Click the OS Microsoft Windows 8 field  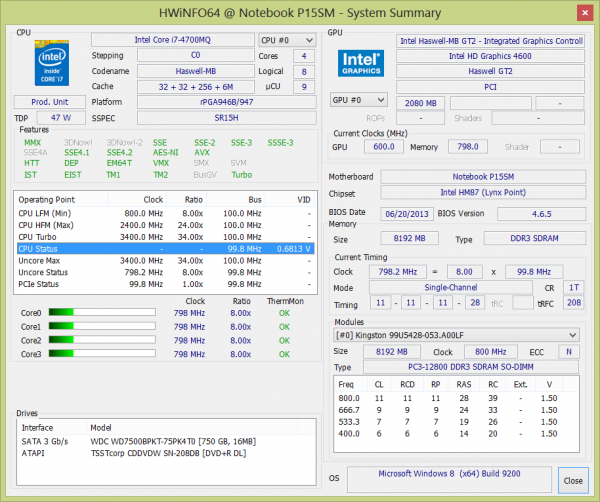point(450,479)
